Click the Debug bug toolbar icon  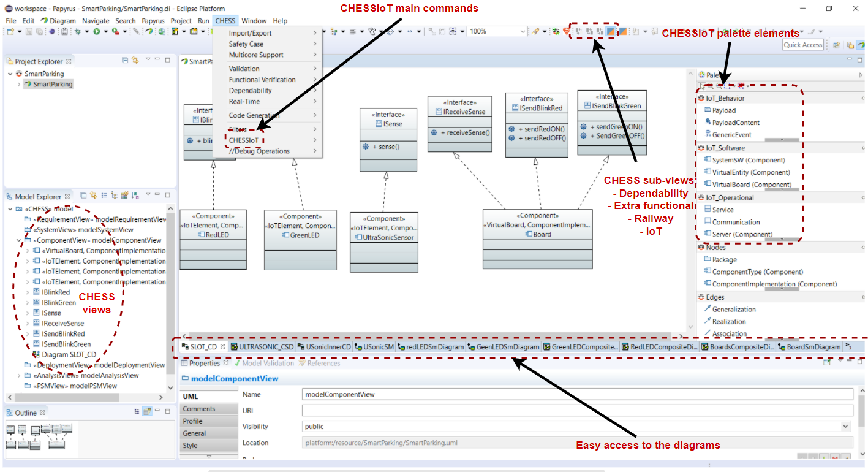[x=77, y=31]
